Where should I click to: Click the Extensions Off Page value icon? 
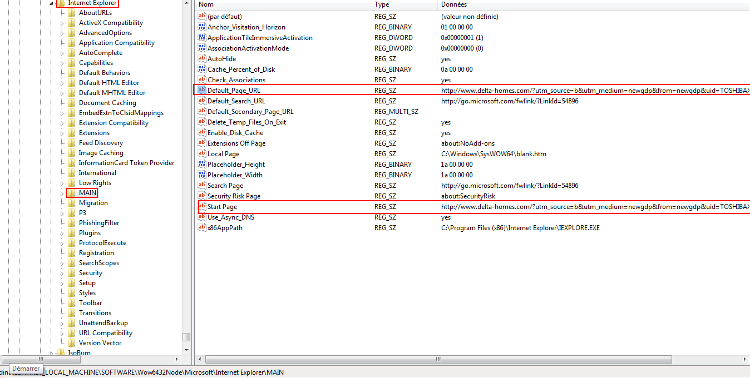[x=201, y=143]
